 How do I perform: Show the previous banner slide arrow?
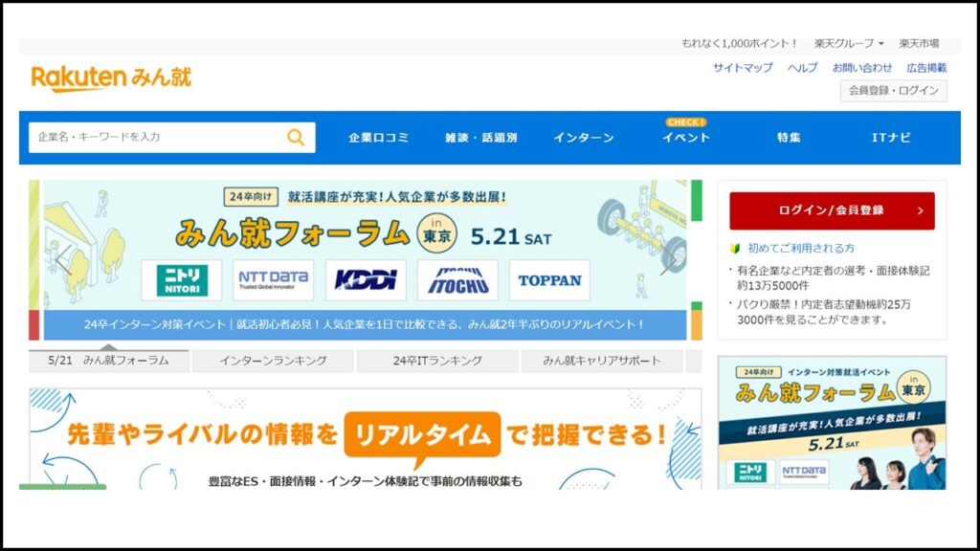[x=64, y=260]
